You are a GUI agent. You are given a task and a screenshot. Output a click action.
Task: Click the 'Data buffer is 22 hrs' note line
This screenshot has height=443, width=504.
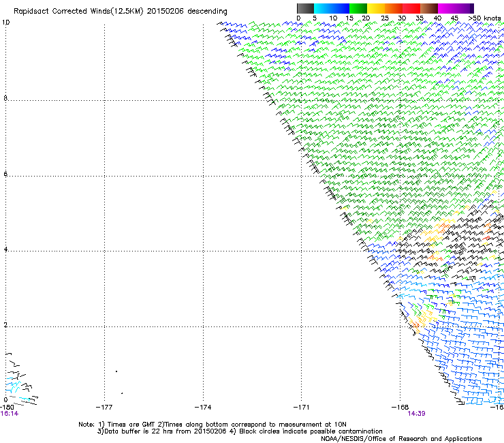pos(240,431)
